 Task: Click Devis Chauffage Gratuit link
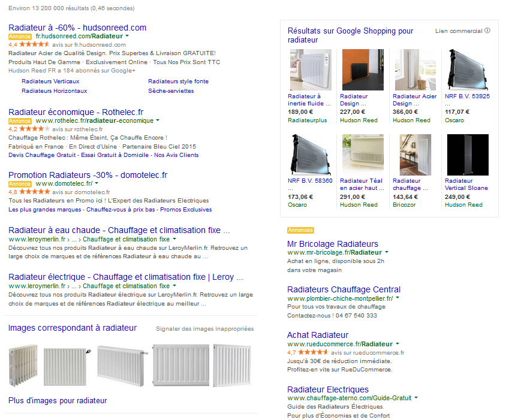tap(42, 155)
